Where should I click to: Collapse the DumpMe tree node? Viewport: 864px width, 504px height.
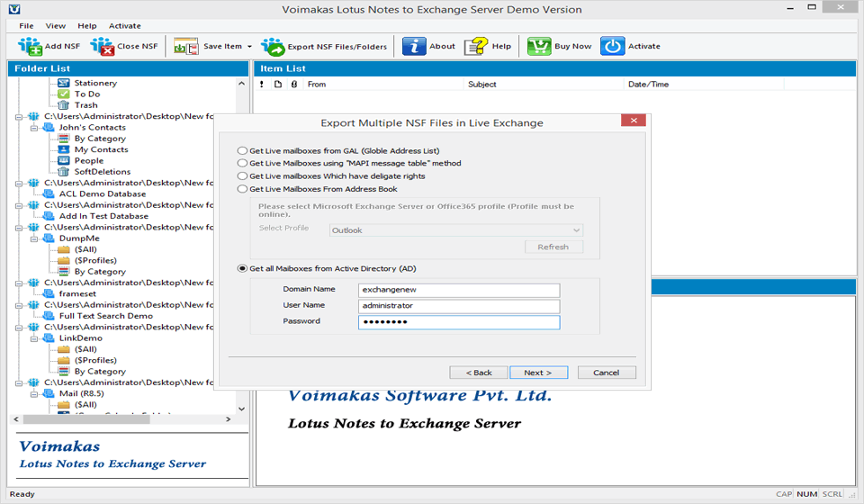coord(34,238)
